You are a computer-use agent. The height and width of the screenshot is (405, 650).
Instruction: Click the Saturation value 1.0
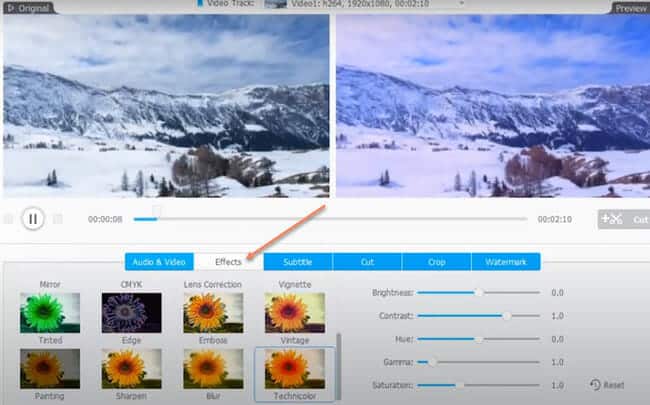pos(557,385)
